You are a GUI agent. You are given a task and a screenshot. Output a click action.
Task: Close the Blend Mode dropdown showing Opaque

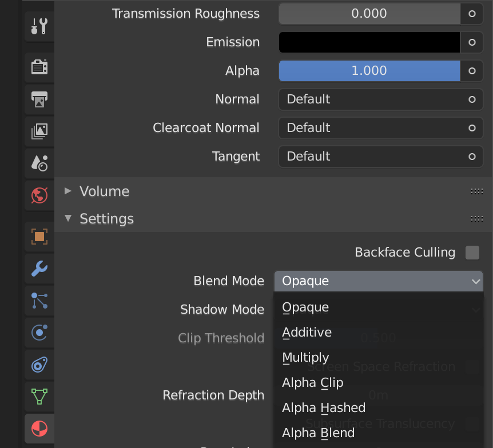tap(378, 281)
